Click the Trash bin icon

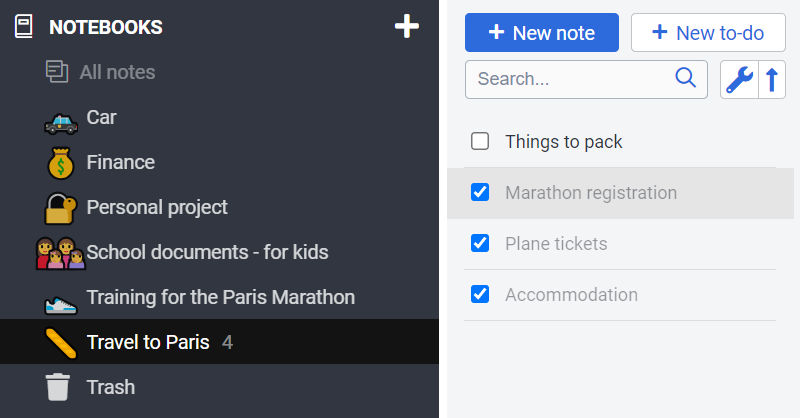coord(59,387)
